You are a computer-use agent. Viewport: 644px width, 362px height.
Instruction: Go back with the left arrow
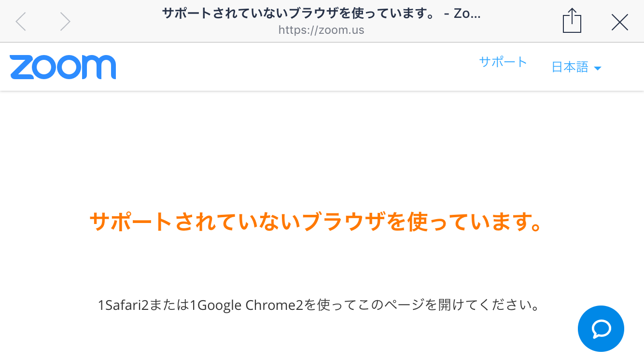[21, 22]
